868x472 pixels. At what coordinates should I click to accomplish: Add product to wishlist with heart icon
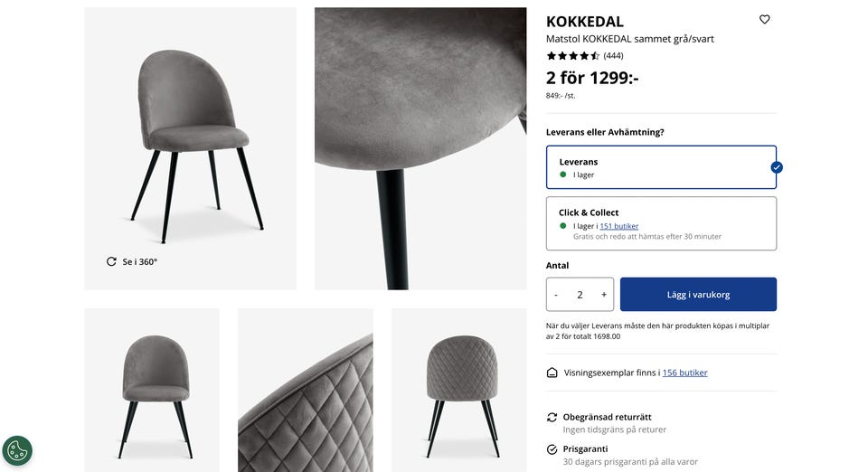click(764, 19)
